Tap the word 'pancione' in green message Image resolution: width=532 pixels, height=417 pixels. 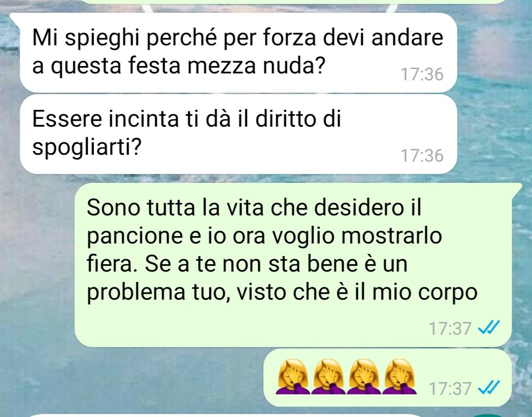click(135, 237)
